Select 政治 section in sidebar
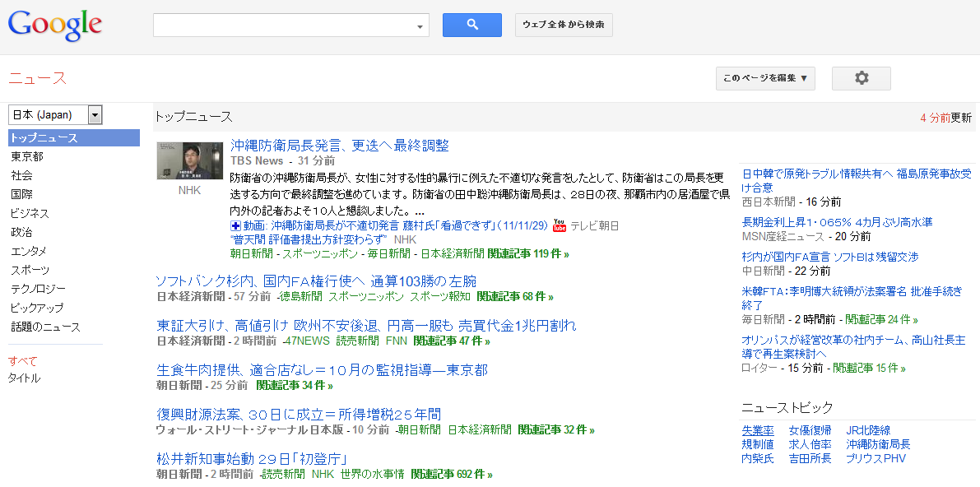 click(21, 233)
